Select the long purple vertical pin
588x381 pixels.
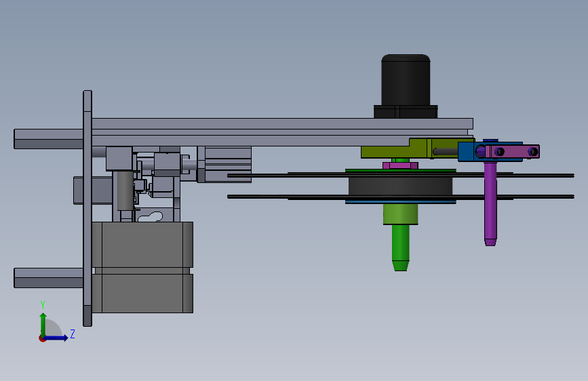[490, 203]
